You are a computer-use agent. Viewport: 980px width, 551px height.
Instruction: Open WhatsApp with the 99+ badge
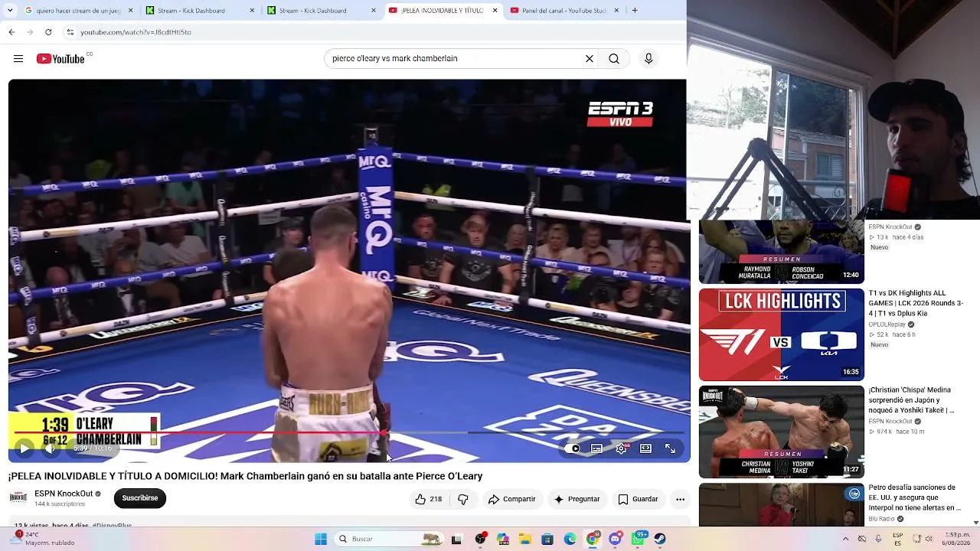coord(638,539)
